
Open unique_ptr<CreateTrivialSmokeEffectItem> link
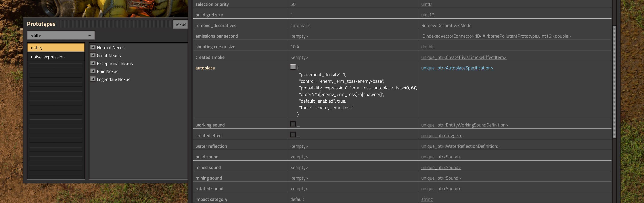click(x=464, y=57)
